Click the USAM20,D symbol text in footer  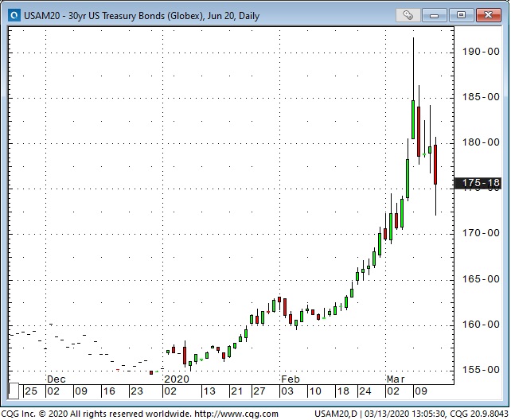coord(336,414)
